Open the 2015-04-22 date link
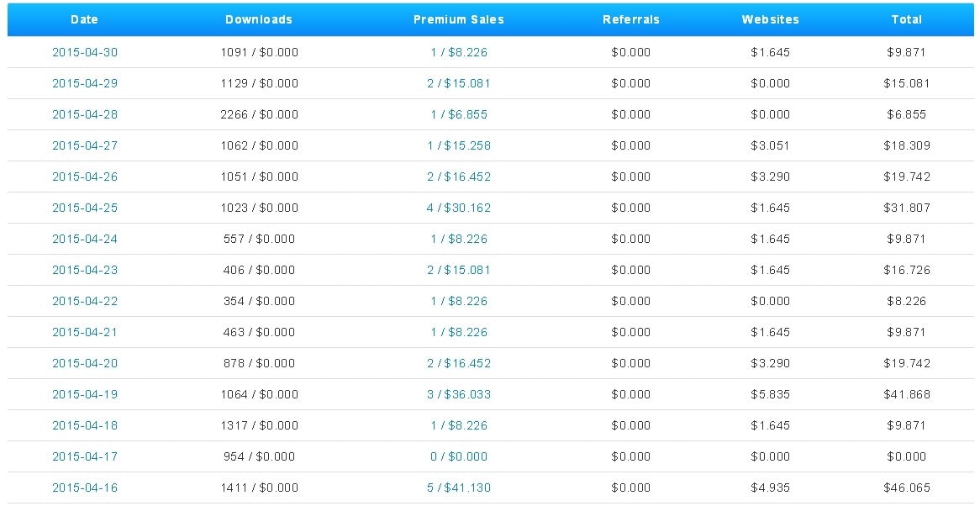 85,301
